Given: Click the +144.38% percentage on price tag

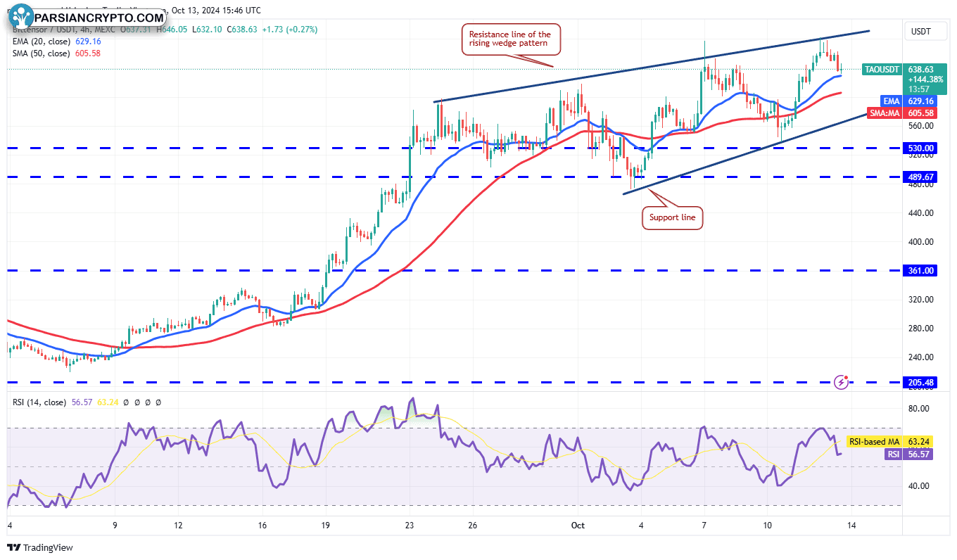Looking at the screenshot, I should 925,79.
